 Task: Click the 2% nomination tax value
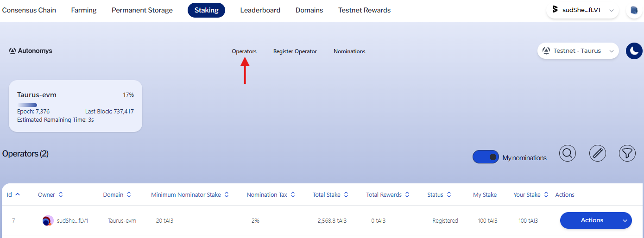point(255,221)
